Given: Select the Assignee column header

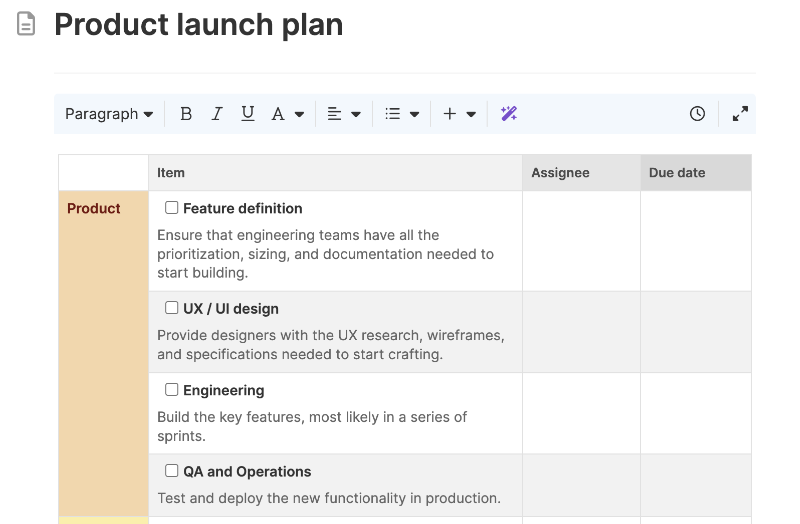Looking at the screenshot, I should [x=560, y=173].
